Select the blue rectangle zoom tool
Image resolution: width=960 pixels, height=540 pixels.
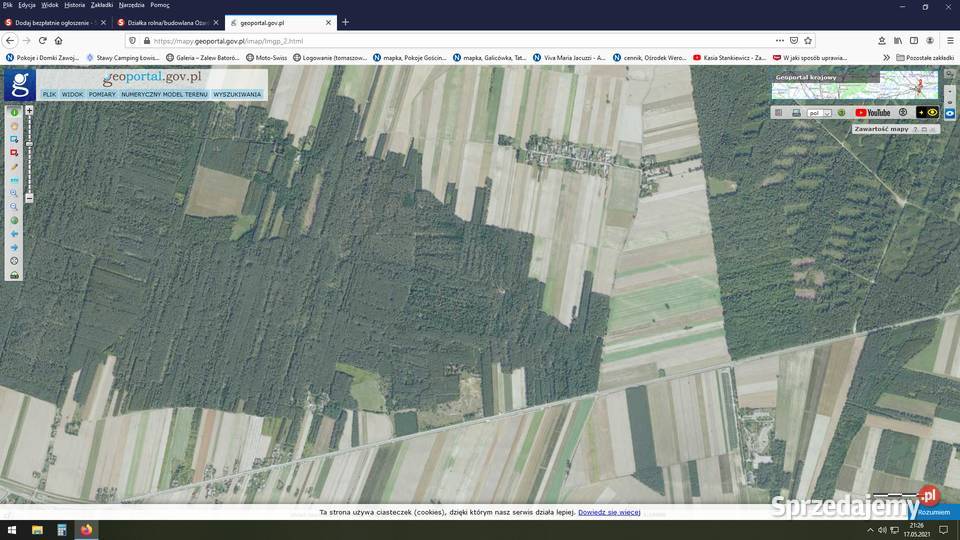point(14,140)
